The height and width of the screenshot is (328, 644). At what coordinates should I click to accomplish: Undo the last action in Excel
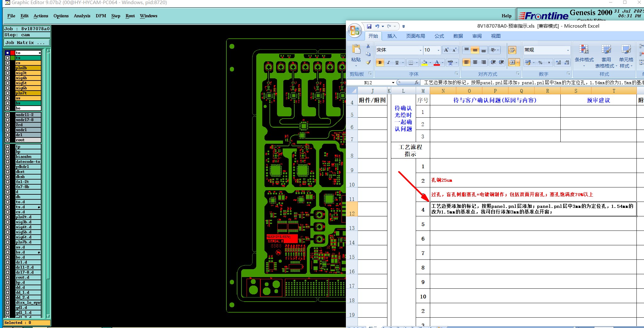[x=377, y=26]
